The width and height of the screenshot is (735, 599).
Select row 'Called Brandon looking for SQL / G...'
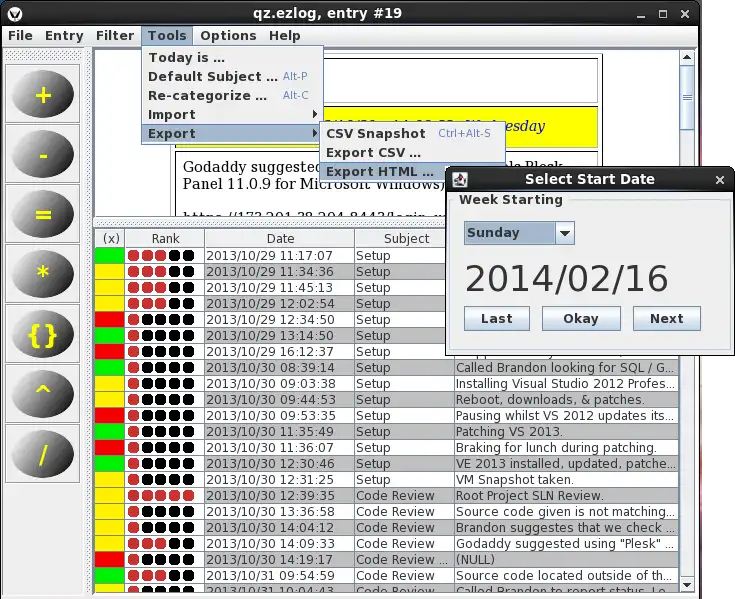click(x=566, y=367)
